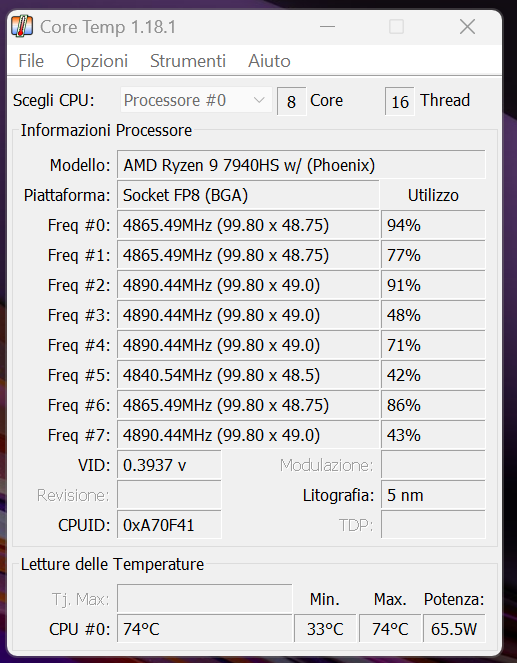Open the Aiuto menu
Image resolution: width=517 pixels, height=663 pixels.
pos(269,61)
